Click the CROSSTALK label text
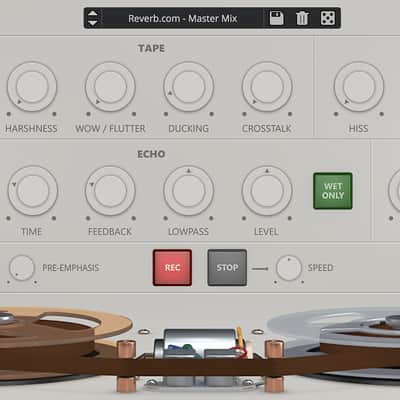This screenshot has height=400, width=400. tap(267, 128)
